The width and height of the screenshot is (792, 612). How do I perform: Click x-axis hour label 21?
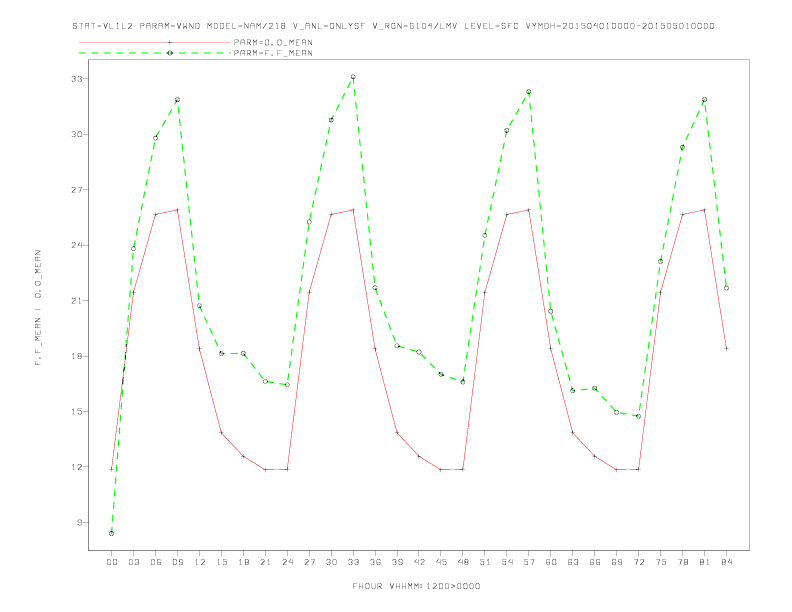265,562
